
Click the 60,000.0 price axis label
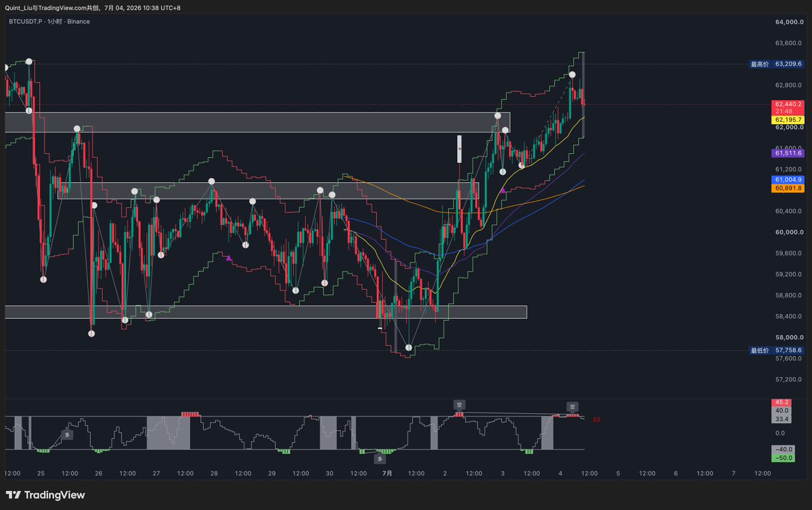[x=789, y=232]
